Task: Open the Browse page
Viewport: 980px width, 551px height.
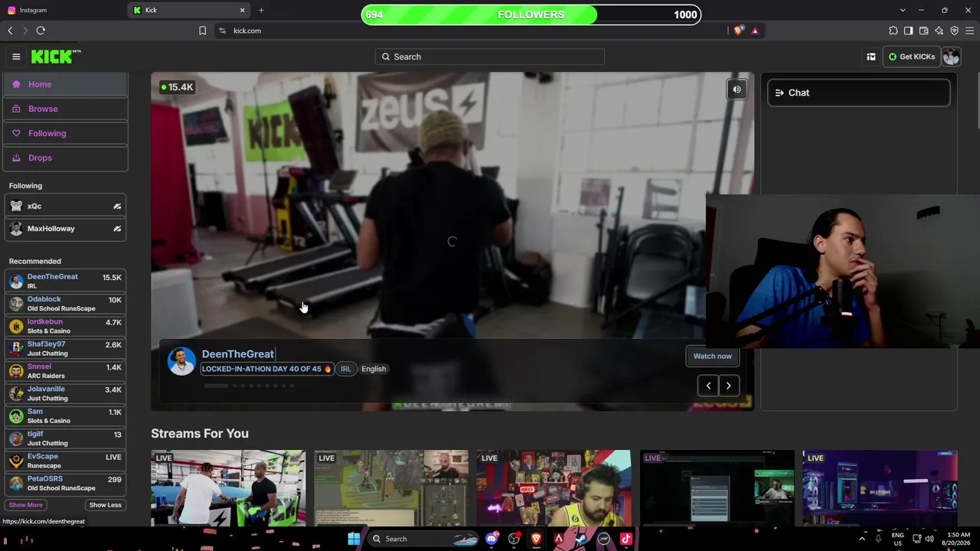Action: [66, 109]
